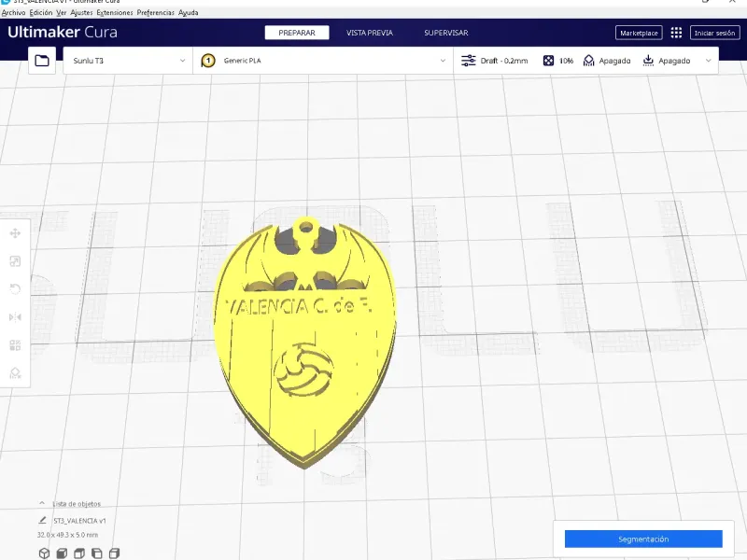Switch to top view cube icon
Image resolution: width=747 pixels, height=560 pixels.
[x=79, y=553]
